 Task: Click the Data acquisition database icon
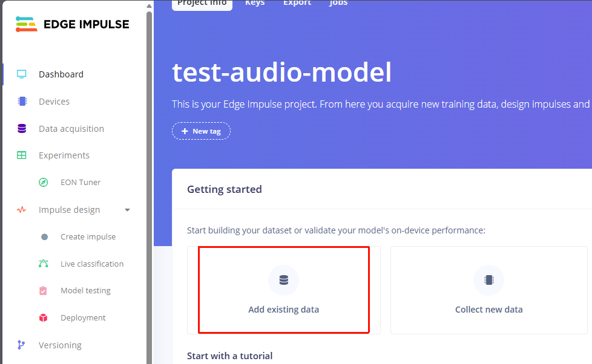point(22,129)
